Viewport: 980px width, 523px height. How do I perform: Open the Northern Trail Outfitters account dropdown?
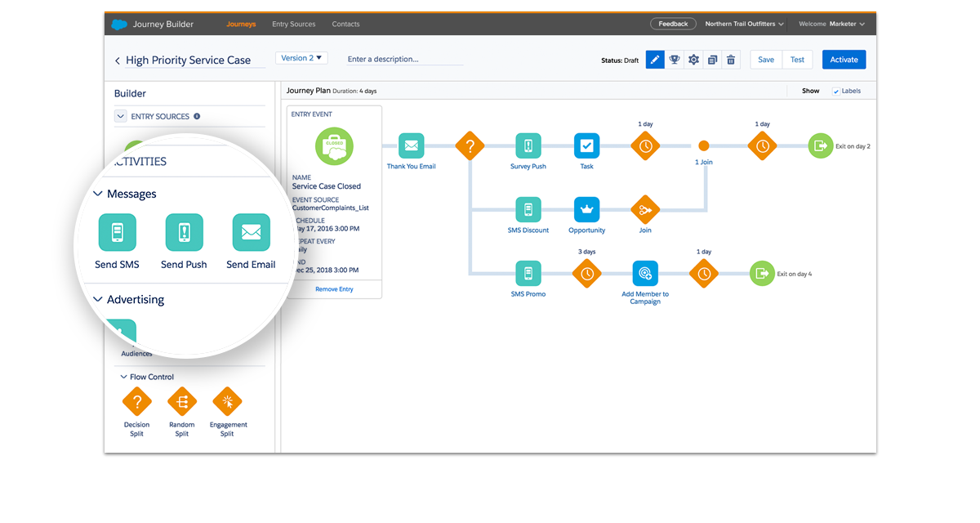[x=744, y=25]
